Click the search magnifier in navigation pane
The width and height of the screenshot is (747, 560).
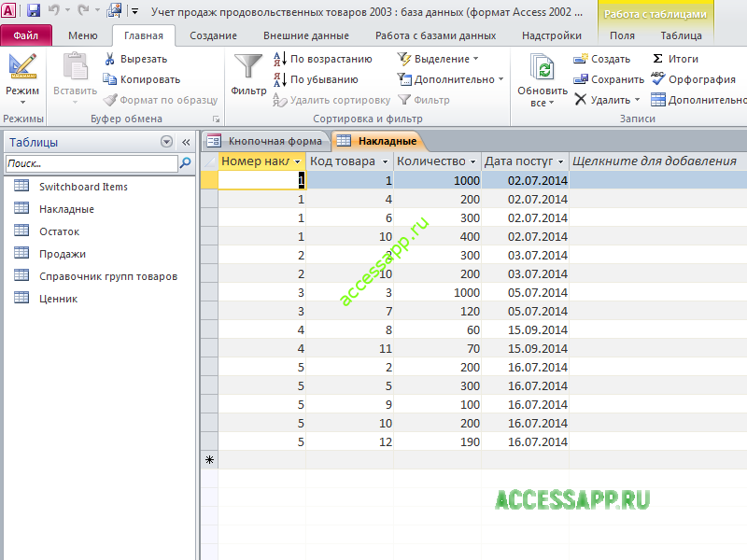point(185,163)
